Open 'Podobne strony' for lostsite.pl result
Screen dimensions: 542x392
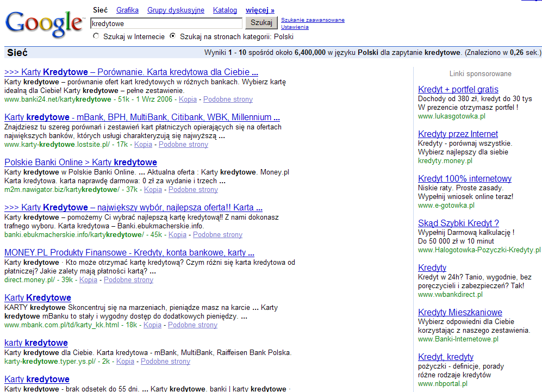click(x=183, y=145)
